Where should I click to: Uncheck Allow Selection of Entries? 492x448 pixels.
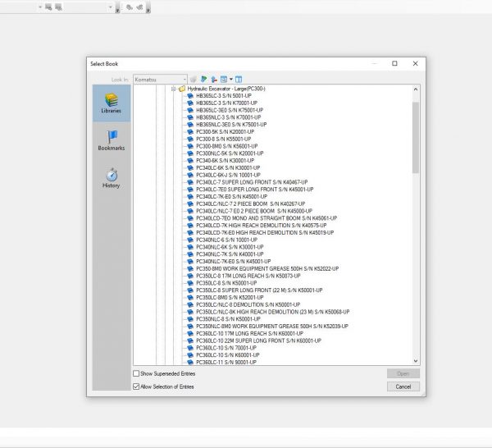[x=136, y=386]
